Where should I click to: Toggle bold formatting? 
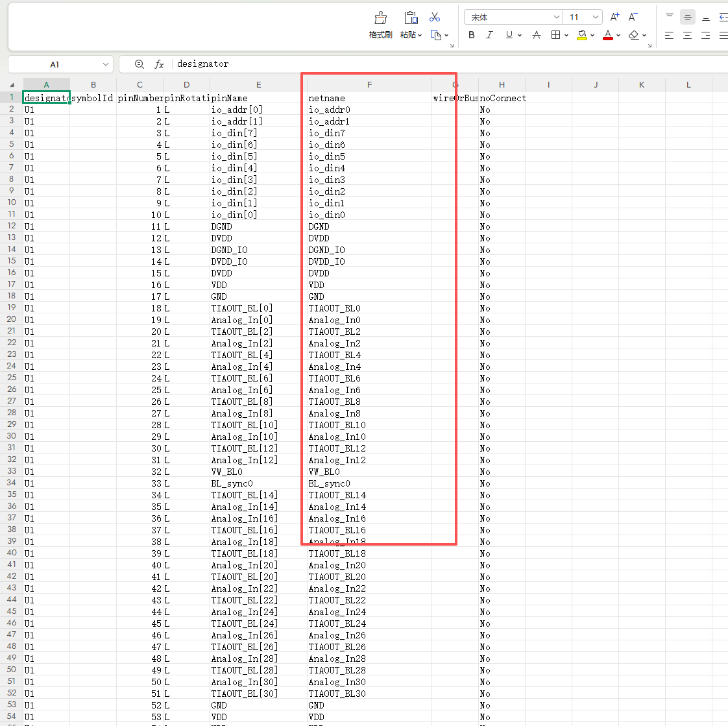coord(472,35)
